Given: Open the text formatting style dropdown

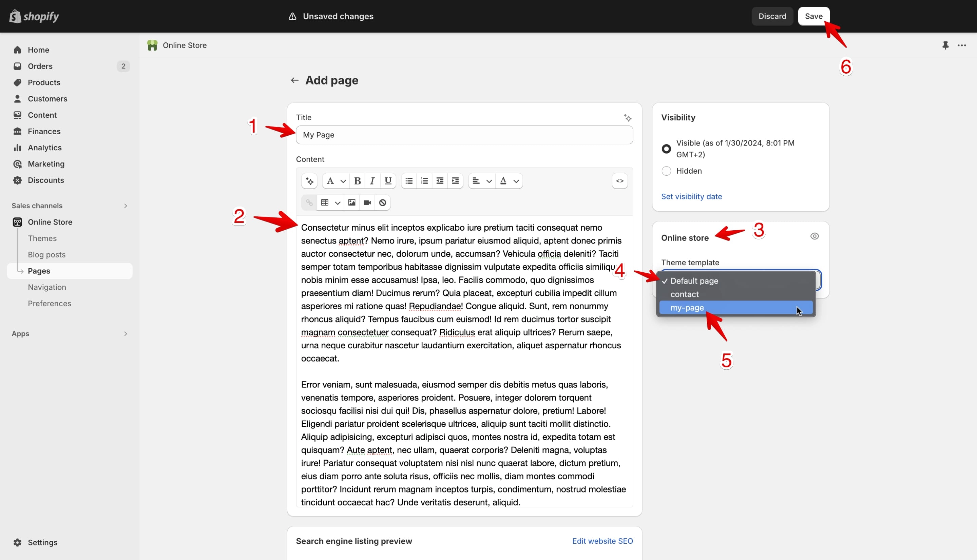Looking at the screenshot, I should coord(336,181).
